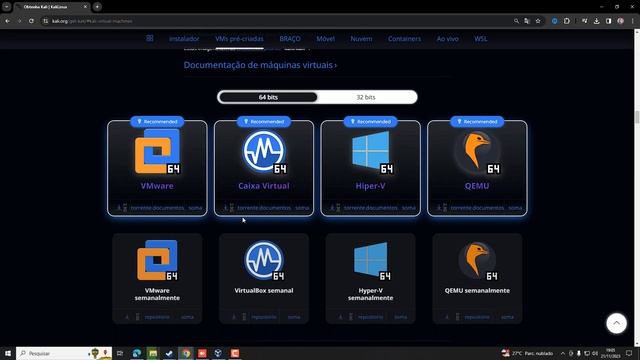Click soma link under VirtualBox semanal
Screen dimensions: 640x360
coord(294,317)
